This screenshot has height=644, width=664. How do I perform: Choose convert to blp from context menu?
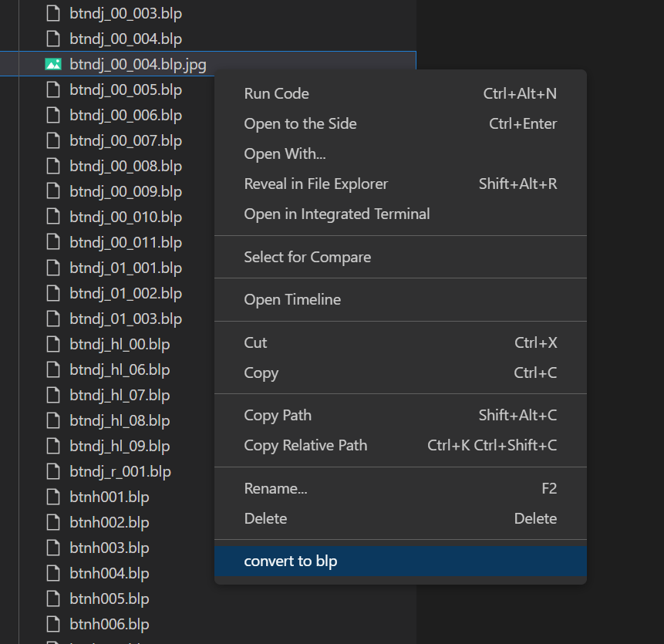tap(400, 561)
